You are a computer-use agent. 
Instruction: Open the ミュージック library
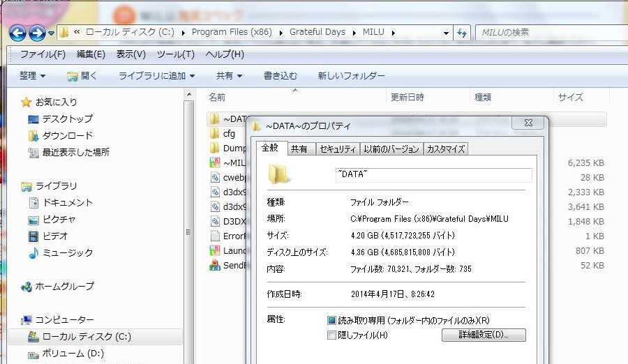pyautogui.click(x=67, y=252)
